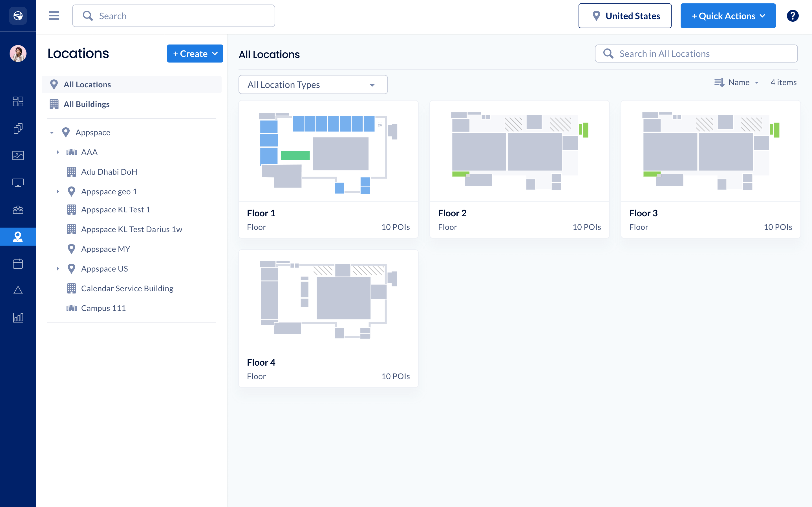
Task: Open the media library image icon
Action: point(18,155)
